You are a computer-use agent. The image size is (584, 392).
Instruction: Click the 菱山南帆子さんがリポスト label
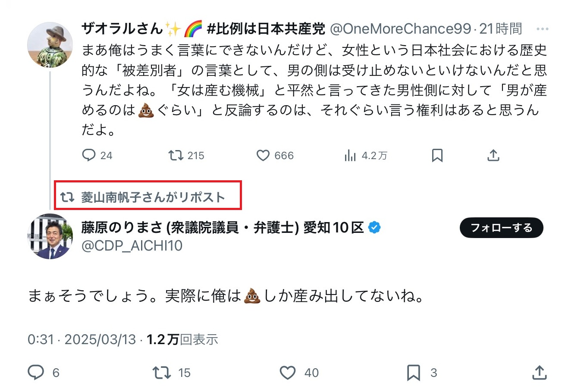click(153, 198)
